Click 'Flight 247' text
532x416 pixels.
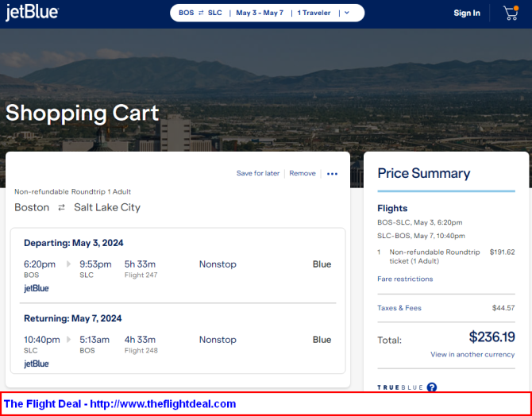(141, 275)
